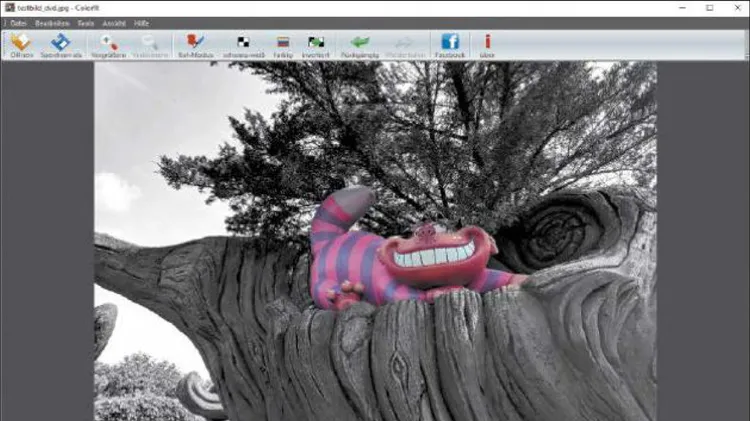The width and height of the screenshot is (750, 421).
Task: Open the Tools menu
Action: [x=86, y=23]
